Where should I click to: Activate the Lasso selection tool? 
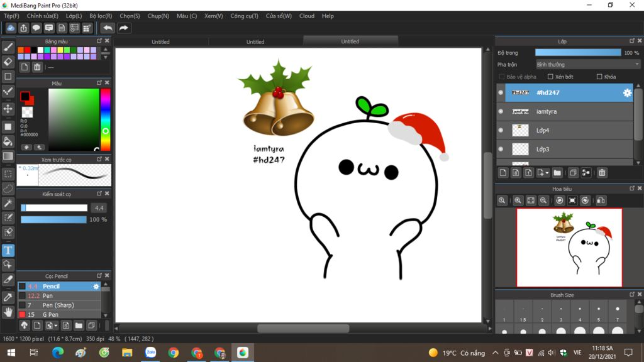(x=8, y=189)
